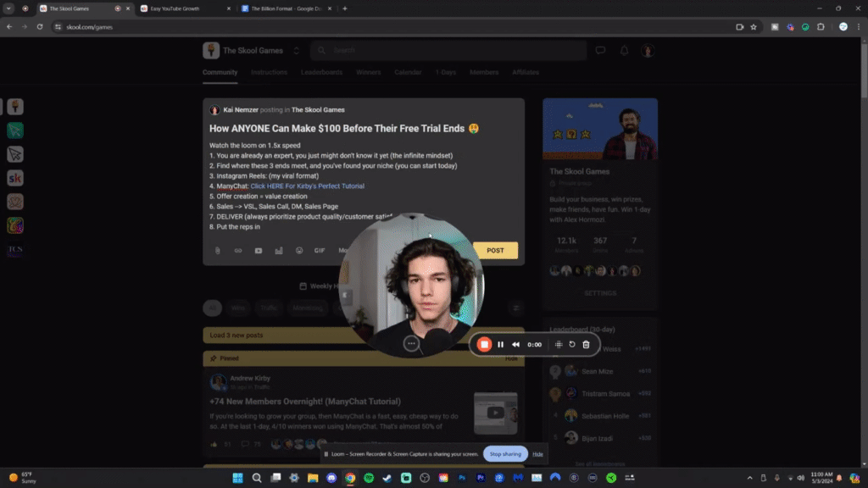868x488 pixels.
Task: Delete the Loom recording with trash icon
Action: tap(587, 344)
